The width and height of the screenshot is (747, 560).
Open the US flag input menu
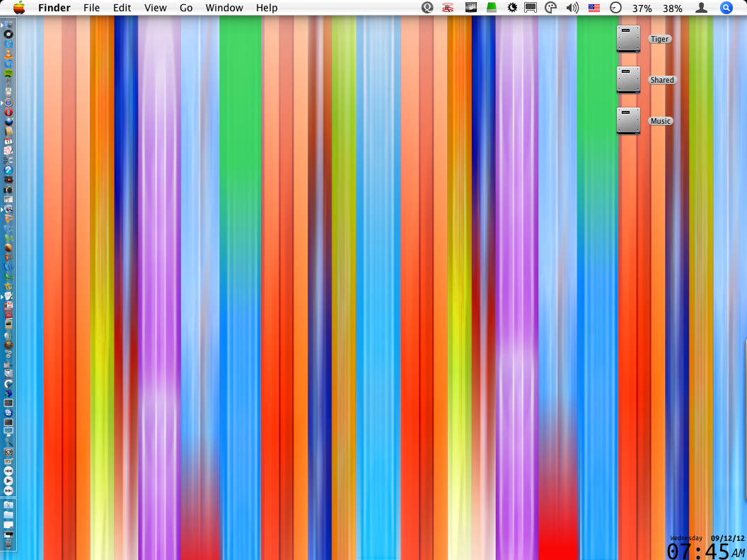pos(594,8)
